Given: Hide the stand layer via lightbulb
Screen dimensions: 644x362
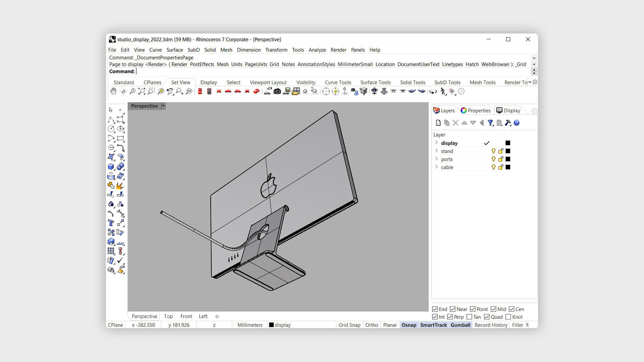Looking at the screenshot, I should click(x=493, y=151).
